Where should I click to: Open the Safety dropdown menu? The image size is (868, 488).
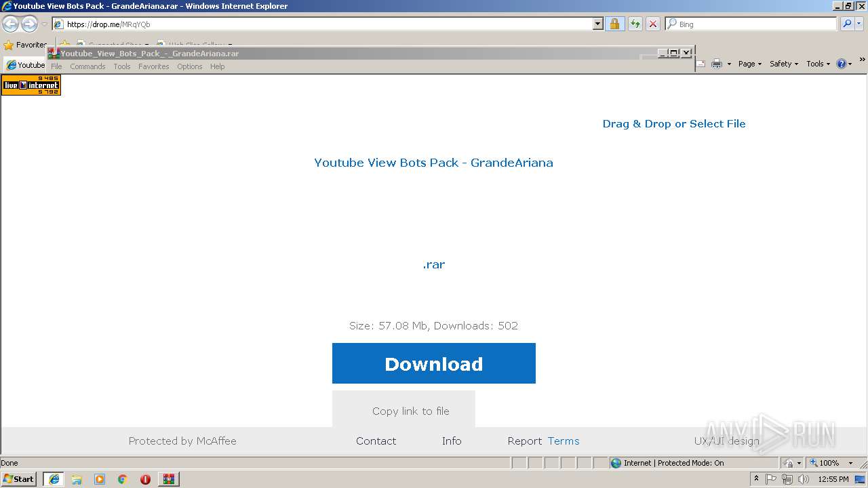[x=784, y=64]
